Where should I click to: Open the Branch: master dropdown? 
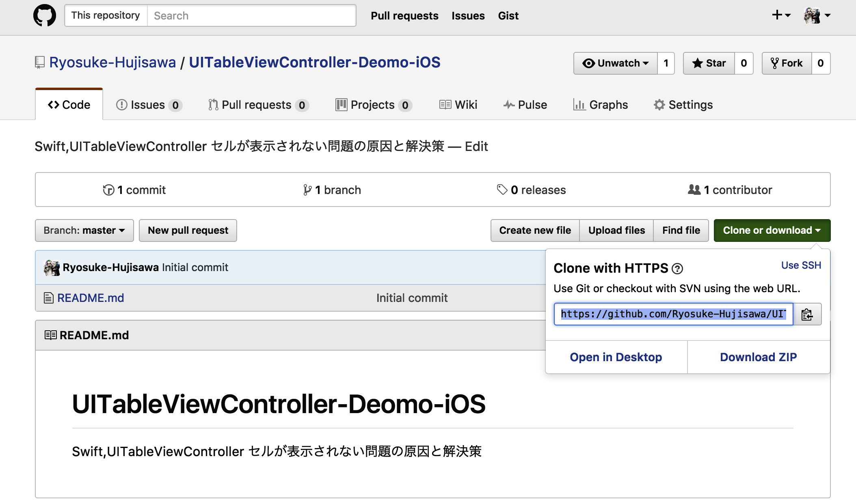[x=84, y=230]
